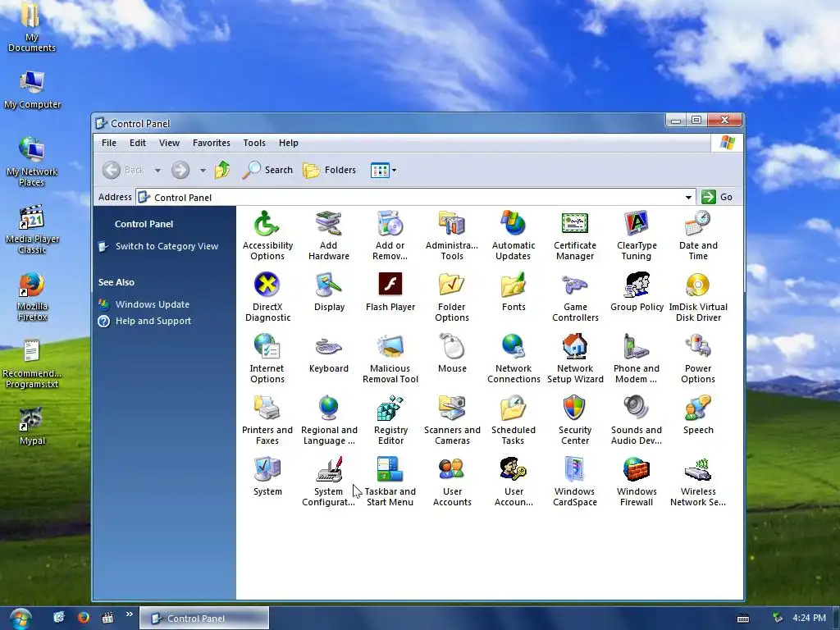The height and width of the screenshot is (630, 840).
Task: Open User Accounts with two people icon
Action: pyautogui.click(x=452, y=482)
